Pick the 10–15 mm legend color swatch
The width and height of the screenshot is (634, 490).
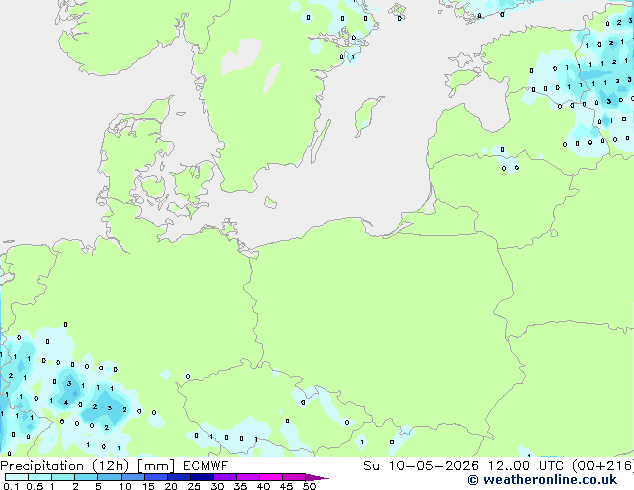[132, 477]
